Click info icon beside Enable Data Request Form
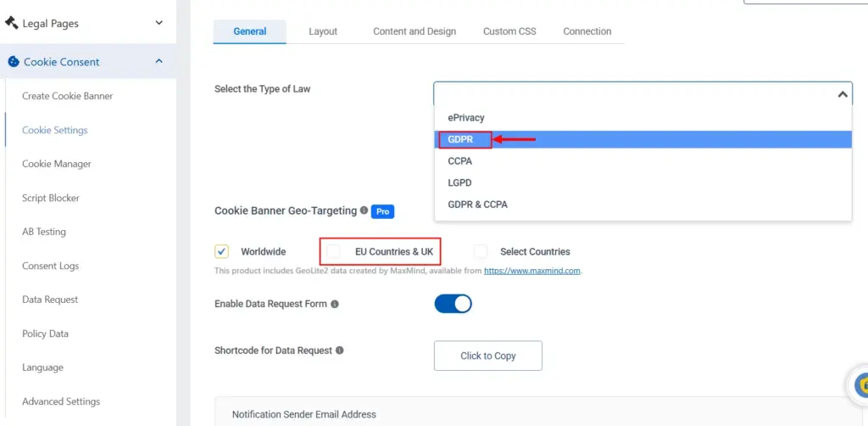This screenshot has height=426, width=868. tap(334, 304)
